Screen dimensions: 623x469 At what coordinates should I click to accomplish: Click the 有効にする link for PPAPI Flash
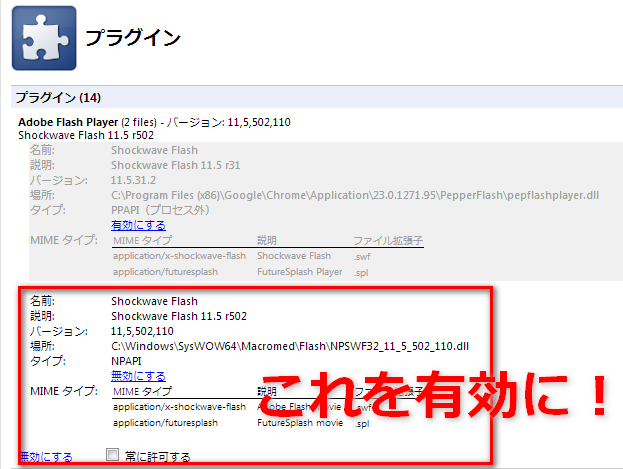coord(138,225)
